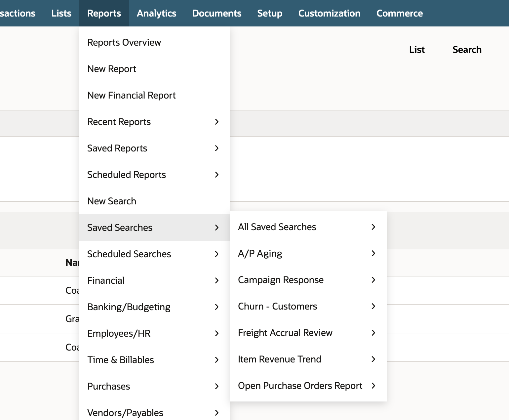Image resolution: width=509 pixels, height=420 pixels.
Task: Open the Commerce menu
Action: [400, 13]
